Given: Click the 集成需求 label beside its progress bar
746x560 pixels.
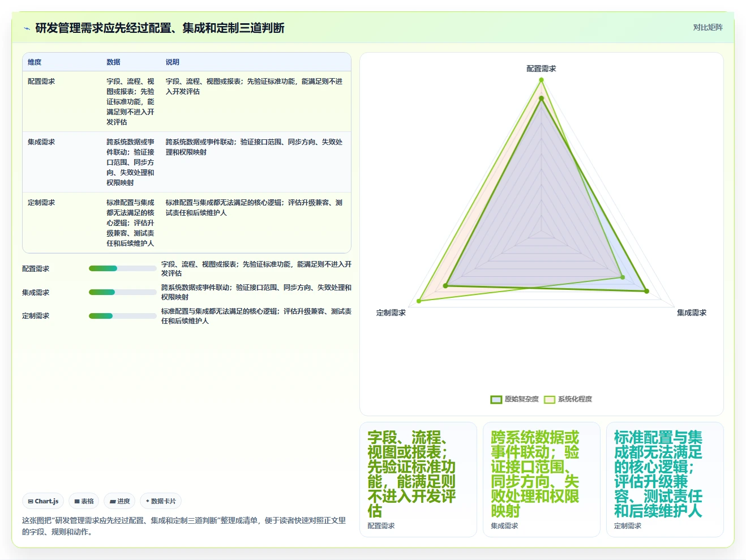Looking at the screenshot, I should point(36,293).
